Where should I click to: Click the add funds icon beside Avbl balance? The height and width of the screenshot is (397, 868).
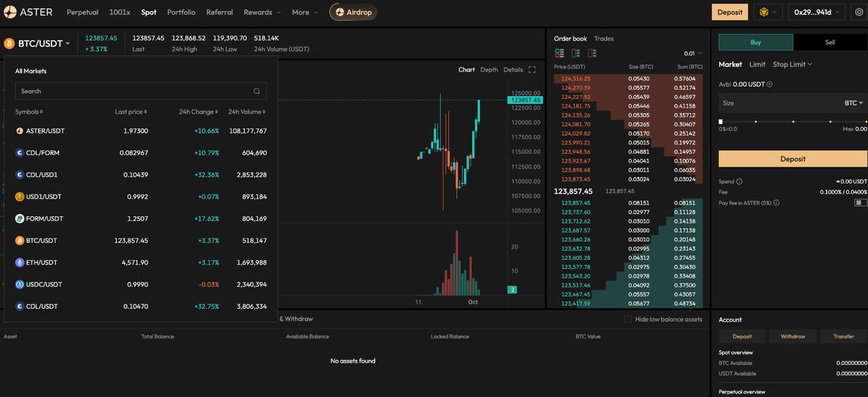(770, 85)
